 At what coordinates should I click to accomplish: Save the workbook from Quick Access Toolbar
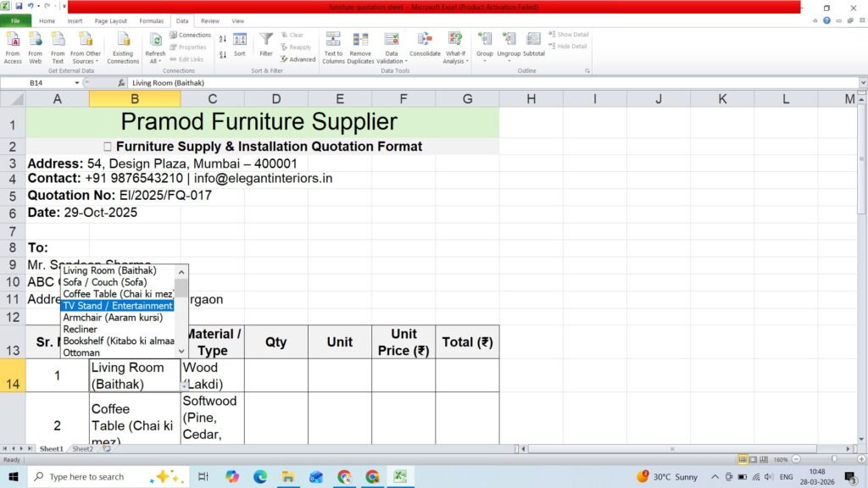tap(19, 6)
